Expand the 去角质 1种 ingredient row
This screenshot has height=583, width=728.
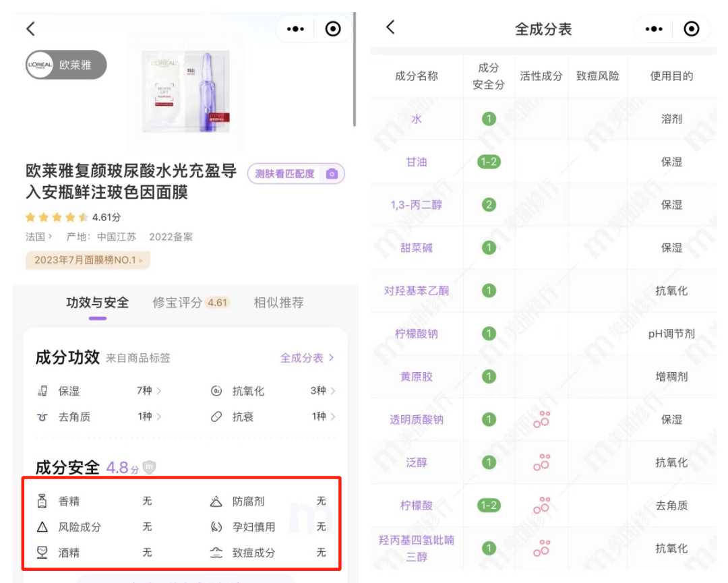99,417
